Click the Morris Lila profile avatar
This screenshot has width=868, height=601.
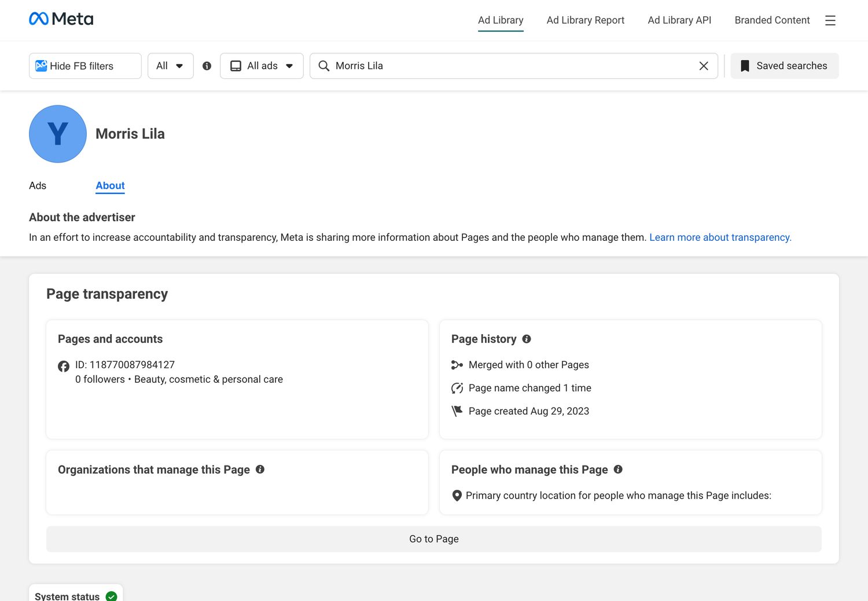[x=58, y=134]
